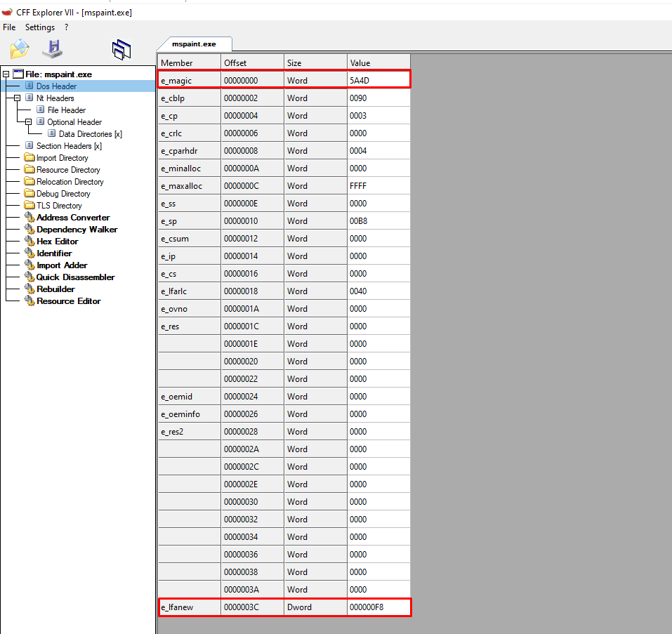
Task: Click the Identifier gear icon
Action: point(29,253)
